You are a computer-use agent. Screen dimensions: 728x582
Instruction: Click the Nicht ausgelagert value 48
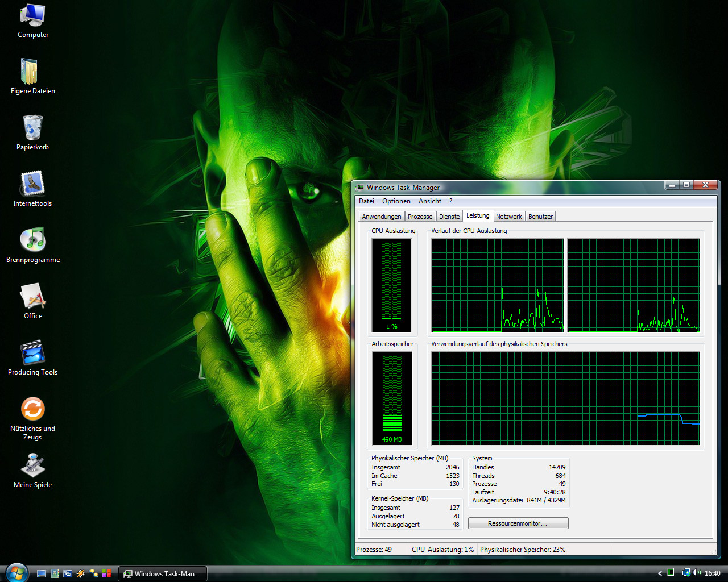456,525
